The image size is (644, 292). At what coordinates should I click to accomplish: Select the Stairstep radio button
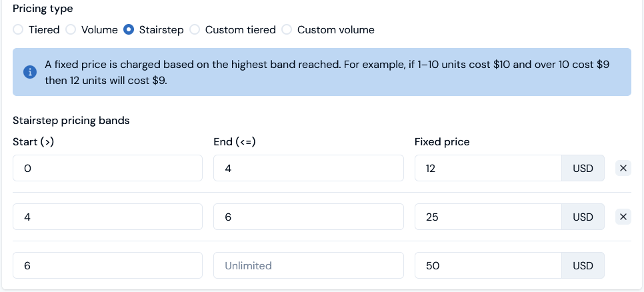pos(129,30)
